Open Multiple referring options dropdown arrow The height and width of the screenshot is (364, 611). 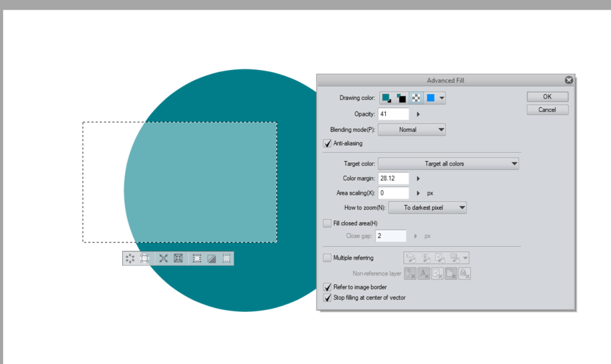click(465, 258)
